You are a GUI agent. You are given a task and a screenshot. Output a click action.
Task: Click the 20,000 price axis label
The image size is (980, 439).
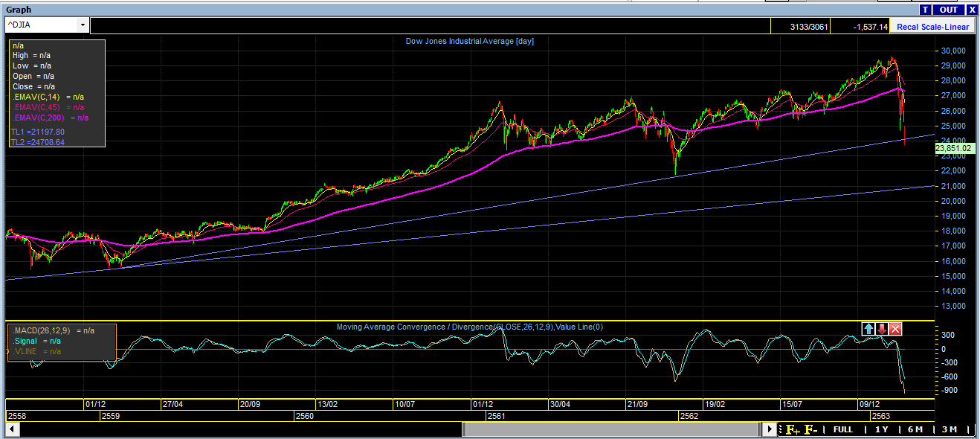pos(952,201)
